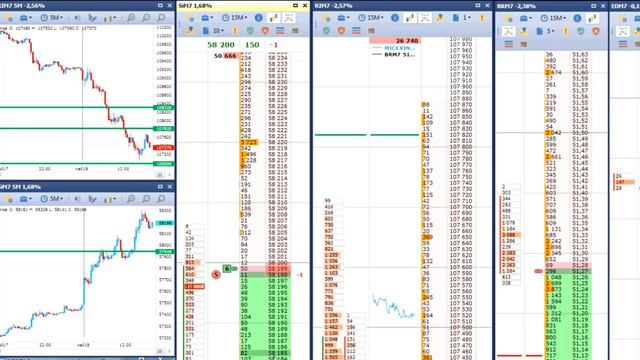The image size is (640, 360).
Task: Open the 15M timeframe dropdown in BRM7 order book
Action: point(553,18)
